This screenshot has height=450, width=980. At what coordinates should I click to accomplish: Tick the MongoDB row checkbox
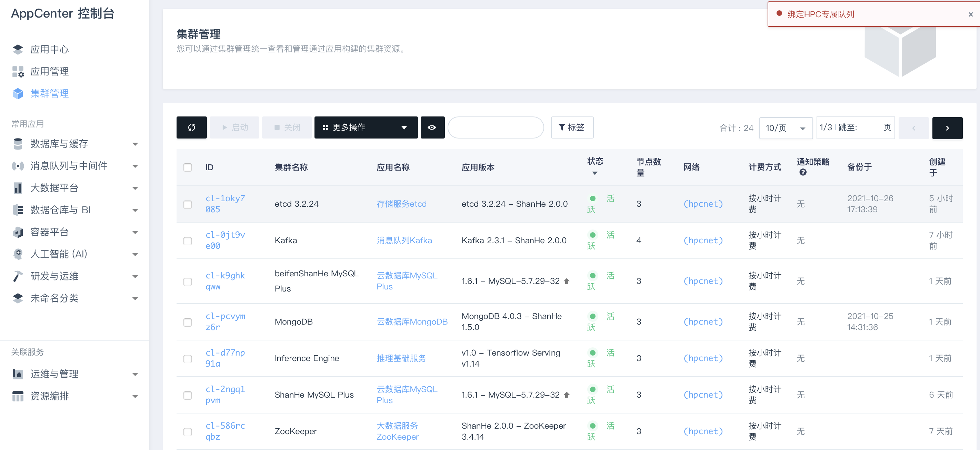point(188,322)
